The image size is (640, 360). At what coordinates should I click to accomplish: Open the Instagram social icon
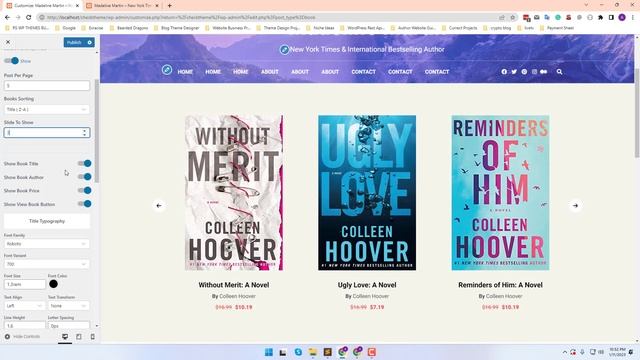click(534, 72)
